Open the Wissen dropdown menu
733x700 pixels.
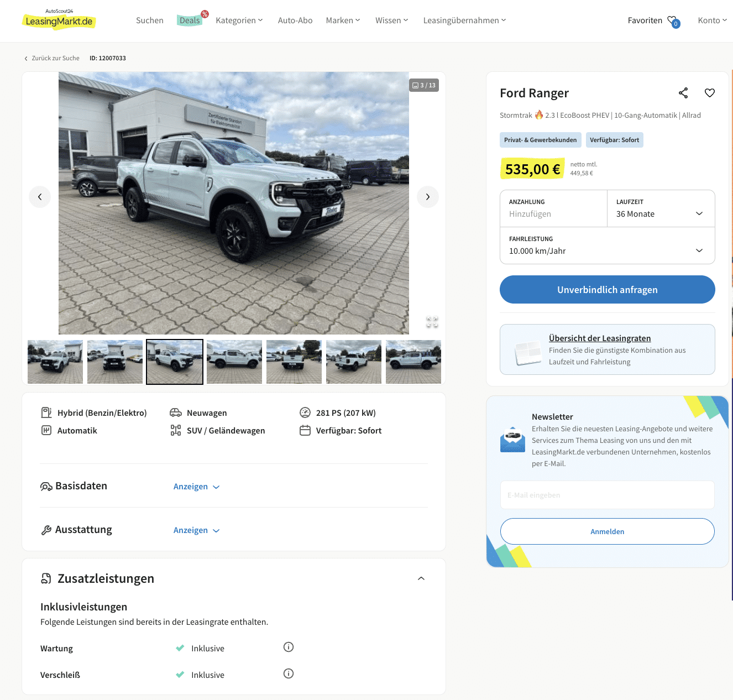pyautogui.click(x=392, y=20)
